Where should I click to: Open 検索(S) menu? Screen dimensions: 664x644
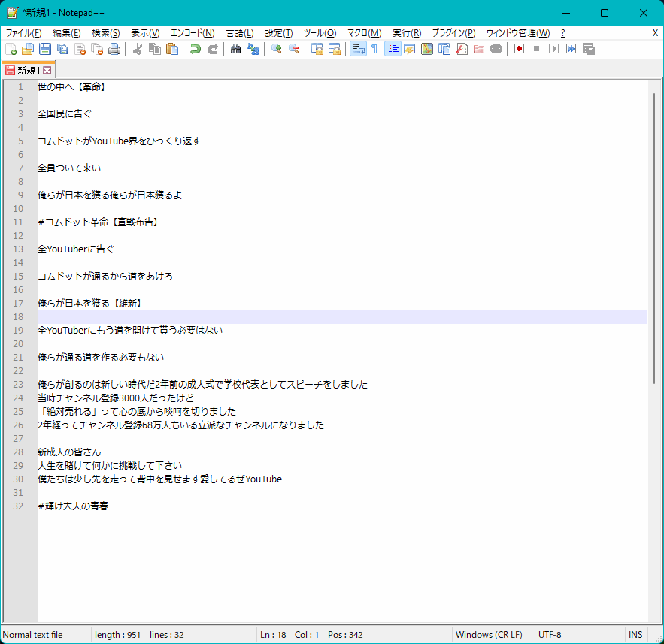pyautogui.click(x=106, y=33)
